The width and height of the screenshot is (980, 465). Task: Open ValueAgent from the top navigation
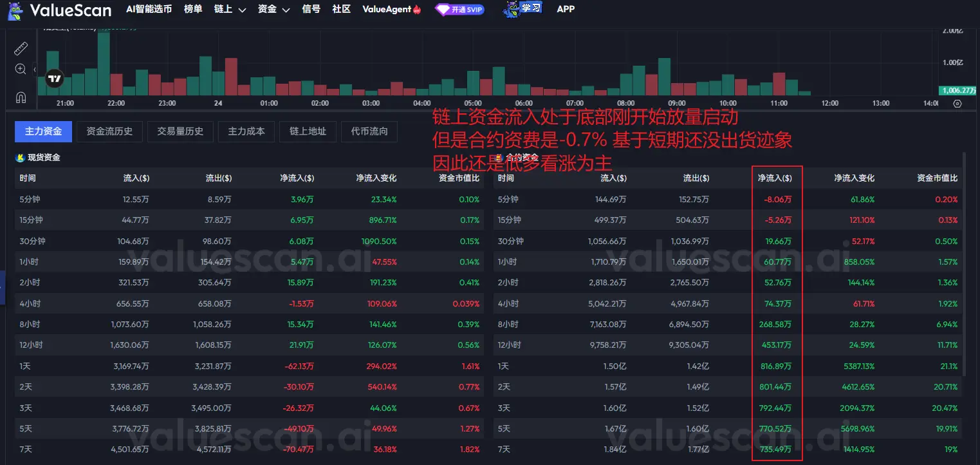[x=391, y=9]
